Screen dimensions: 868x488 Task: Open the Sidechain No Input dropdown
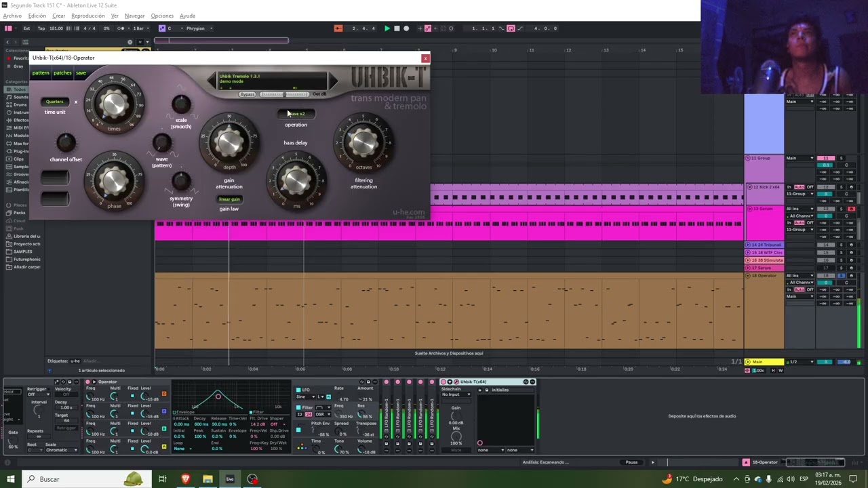(456, 394)
